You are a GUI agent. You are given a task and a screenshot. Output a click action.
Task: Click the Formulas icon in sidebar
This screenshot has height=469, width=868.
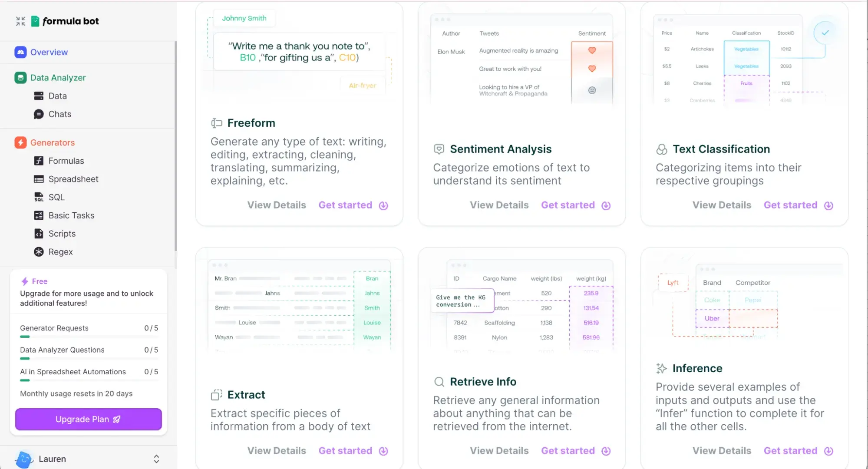coord(39,161)
